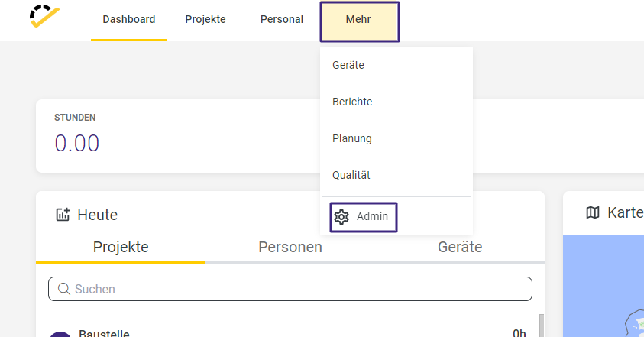Screen dimensions: 644x337
Task: Select Projekte tab in Heute panel
Action: [121, 247]
